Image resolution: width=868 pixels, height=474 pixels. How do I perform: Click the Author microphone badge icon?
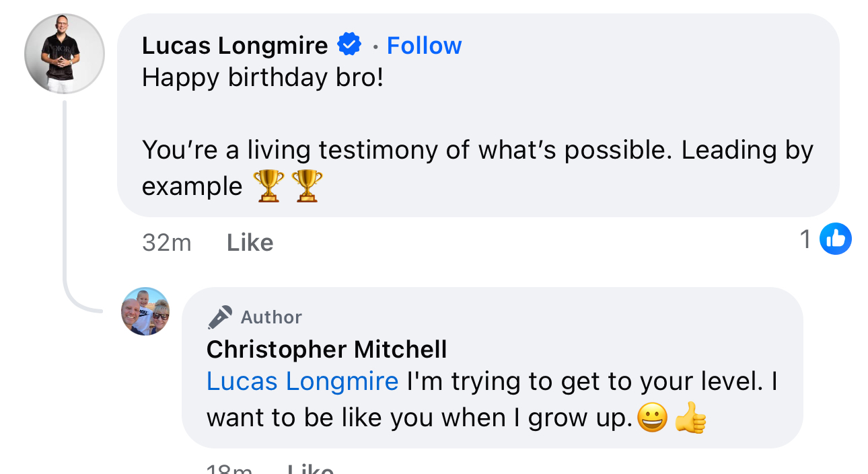pos(219,317)
